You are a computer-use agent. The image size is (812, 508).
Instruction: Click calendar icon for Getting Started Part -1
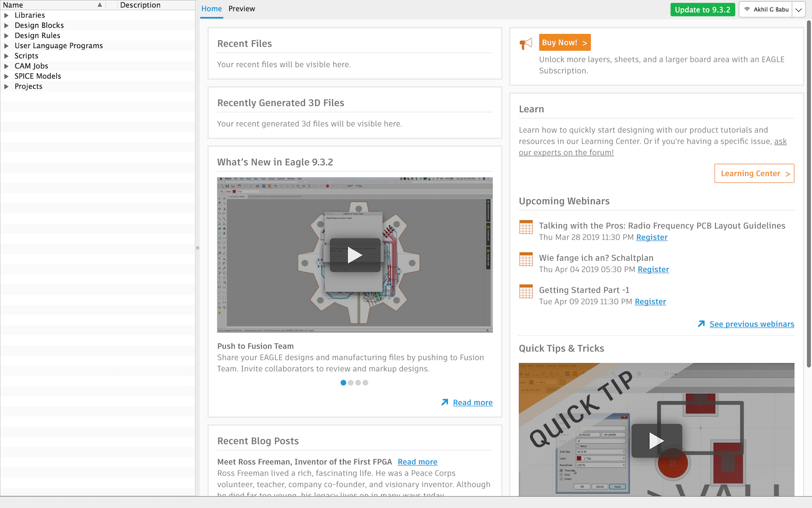pyautogui.click(x=526, y=292)
